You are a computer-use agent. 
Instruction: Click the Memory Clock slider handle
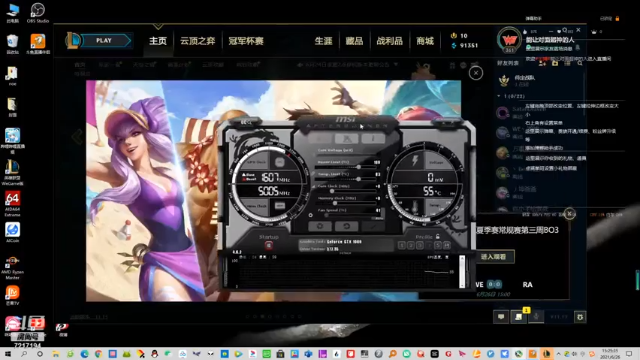point(335,203)
